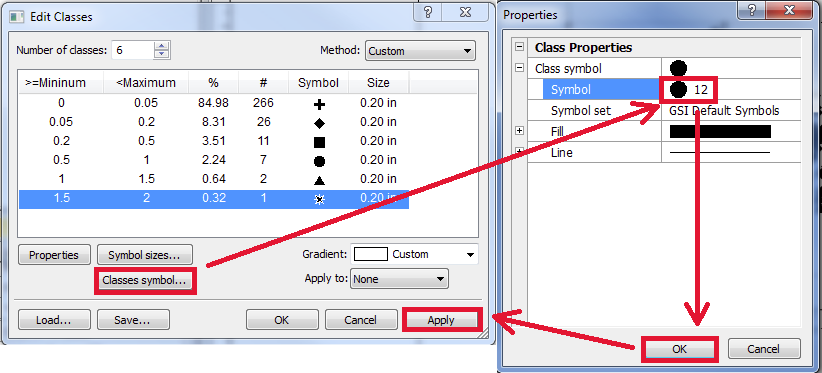Click the Line style preview

tap(720, 152)
